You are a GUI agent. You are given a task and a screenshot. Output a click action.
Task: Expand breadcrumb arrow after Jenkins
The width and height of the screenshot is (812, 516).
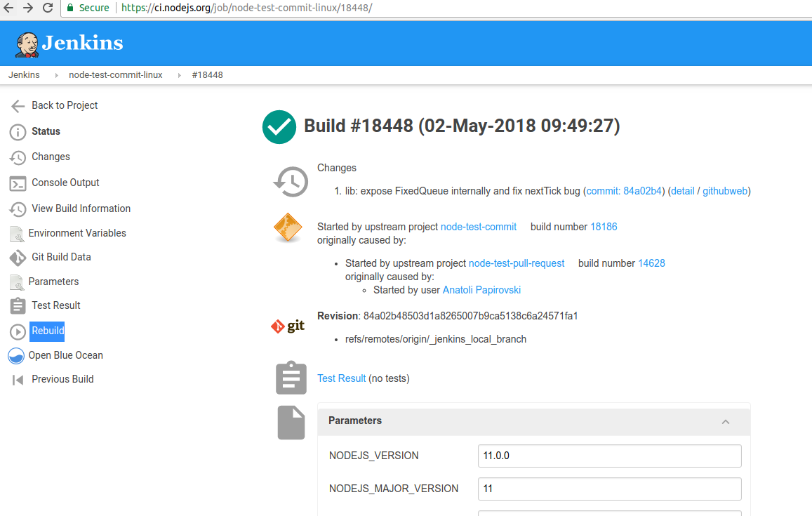tap(56, 76)
